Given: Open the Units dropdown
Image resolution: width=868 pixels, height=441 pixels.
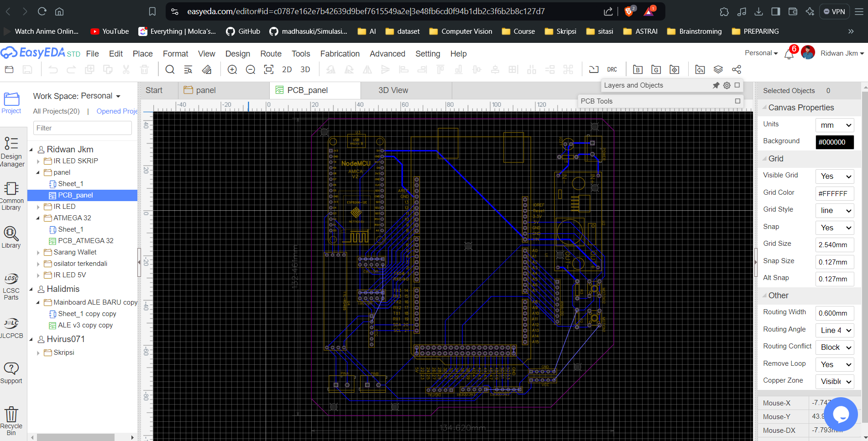Looking at the screenshot, I should point(835,125).
